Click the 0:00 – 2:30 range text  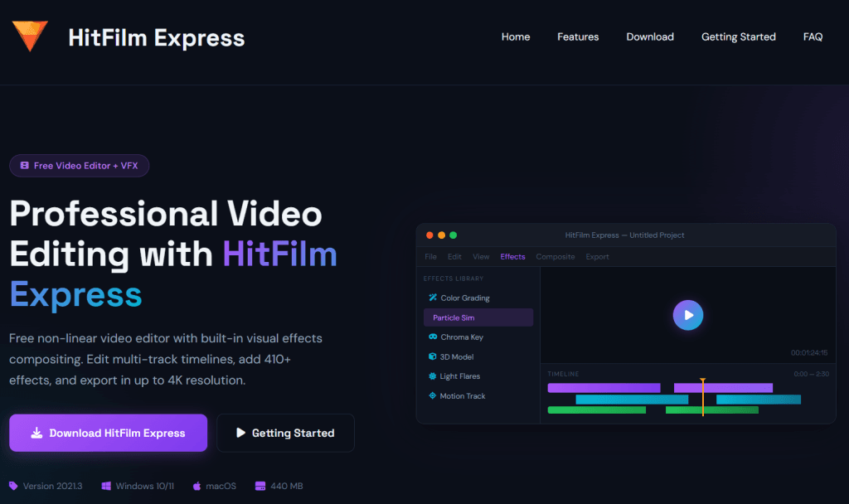[811, 374]
